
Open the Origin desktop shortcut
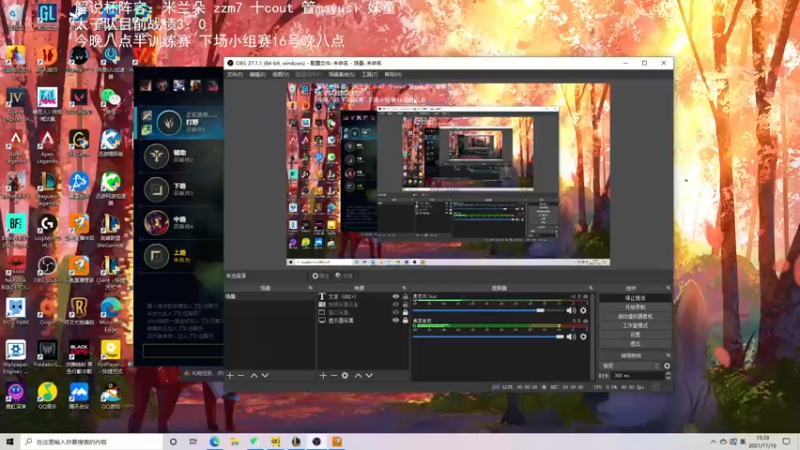pos(47,311)
